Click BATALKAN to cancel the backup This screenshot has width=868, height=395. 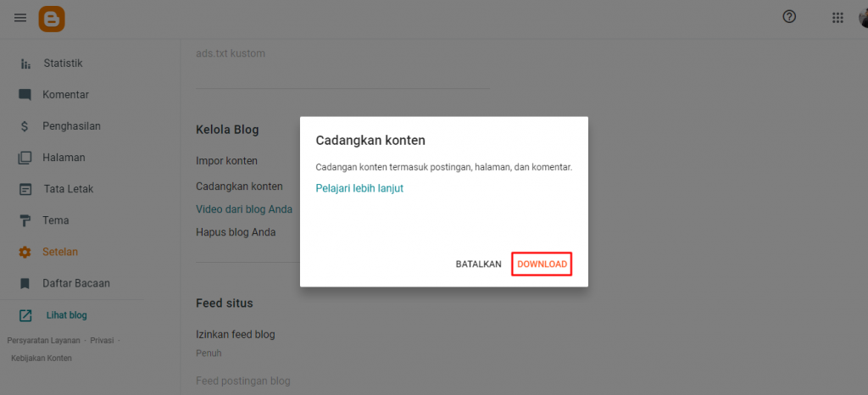(478, 264)
